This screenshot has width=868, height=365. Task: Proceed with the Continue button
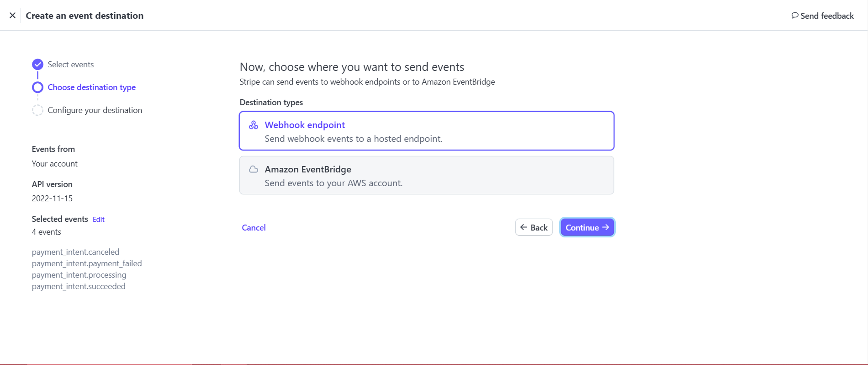pyautogui.click(x=587, y=227)
